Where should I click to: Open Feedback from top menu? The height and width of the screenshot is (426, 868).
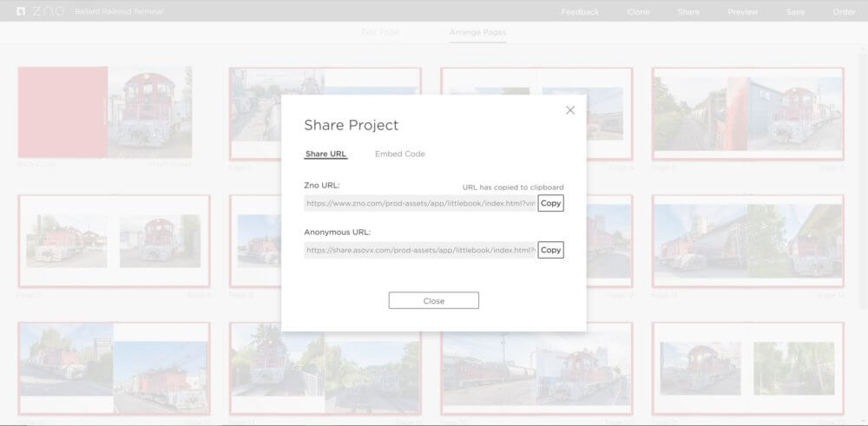[x=580, y=12]
